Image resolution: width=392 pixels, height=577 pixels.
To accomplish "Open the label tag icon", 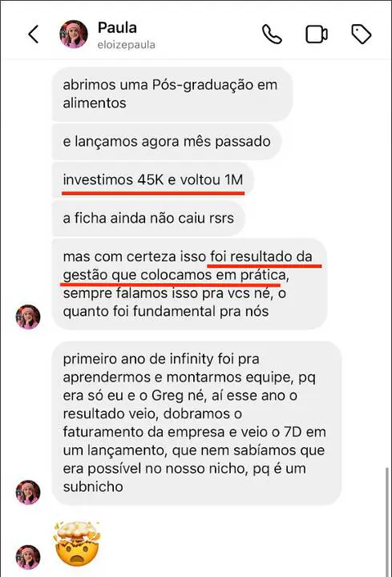I will point(361,34).
